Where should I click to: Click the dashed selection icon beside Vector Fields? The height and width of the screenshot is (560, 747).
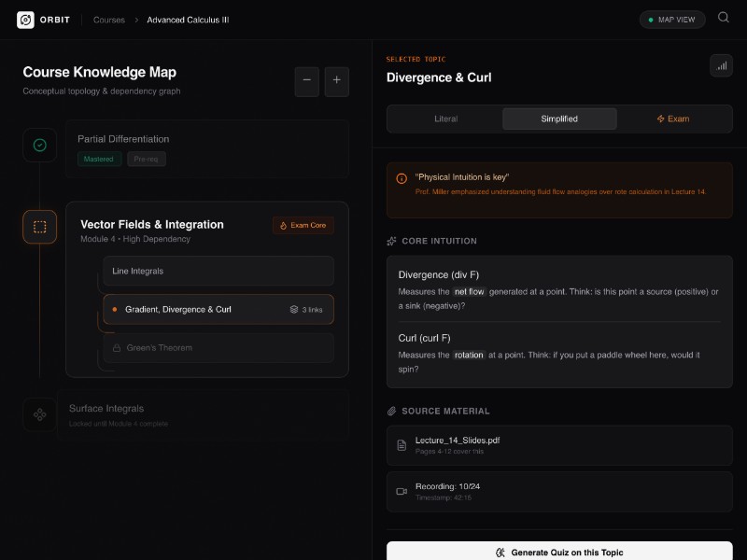(39, 226)
